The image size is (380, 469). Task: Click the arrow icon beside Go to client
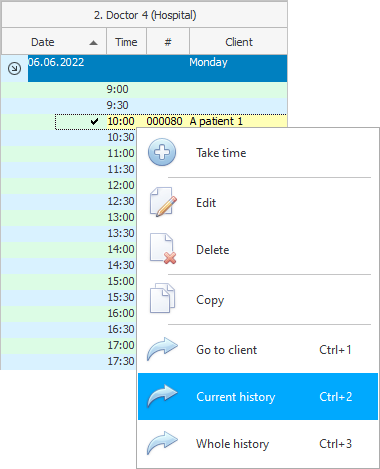[162, 349]
